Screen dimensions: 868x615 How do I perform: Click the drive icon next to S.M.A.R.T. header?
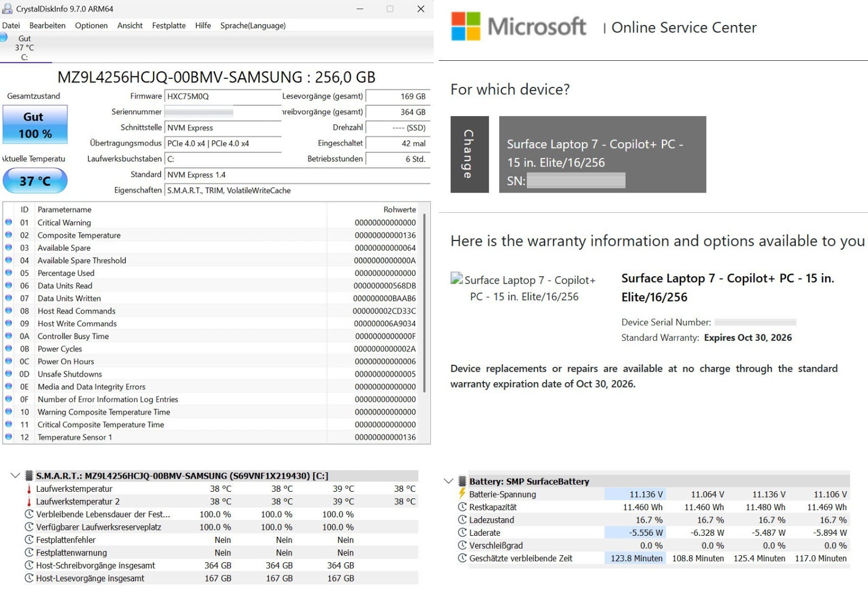(29, 475)
